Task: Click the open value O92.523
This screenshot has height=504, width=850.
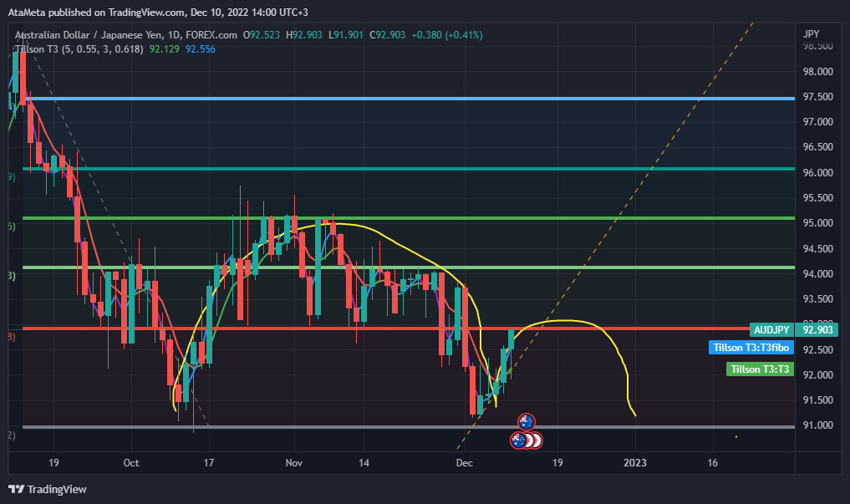Action: [x=262, y=34]
